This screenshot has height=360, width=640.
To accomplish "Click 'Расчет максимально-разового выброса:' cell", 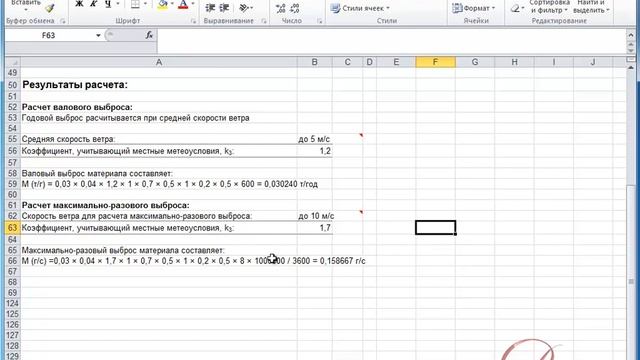I will (105, 205).
